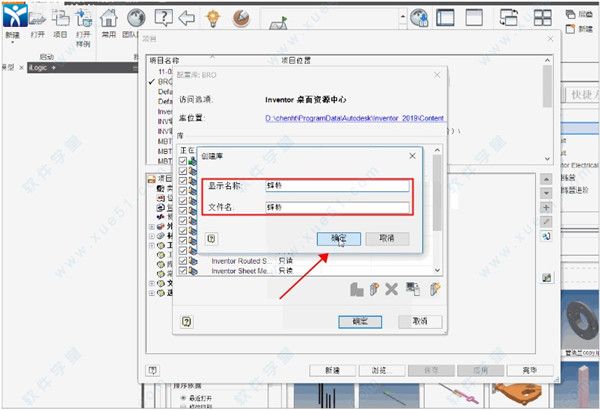Screen dimensions: 600x410
Task: Cancel the 创建库 dialog with 取消
Action: (x=387, y=238)
